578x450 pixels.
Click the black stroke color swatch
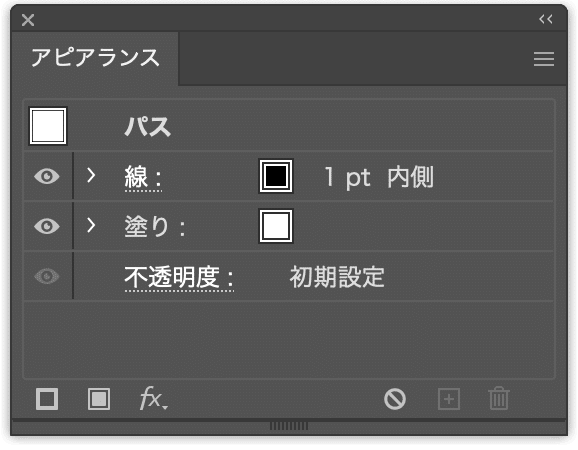tap(276, 176)
